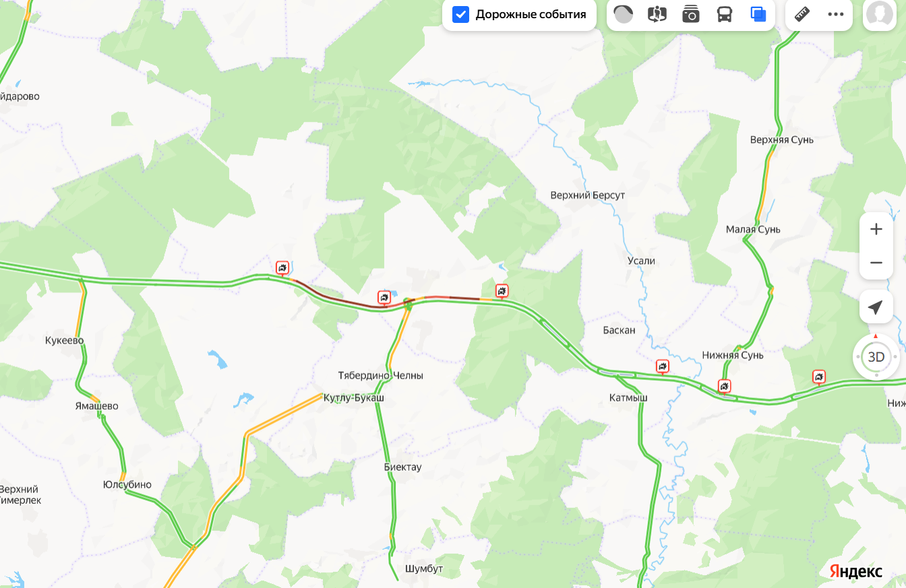Viewport: 906px width, 588px height.
Task: Select the ruler distance tool
Action: click(802, 14)
